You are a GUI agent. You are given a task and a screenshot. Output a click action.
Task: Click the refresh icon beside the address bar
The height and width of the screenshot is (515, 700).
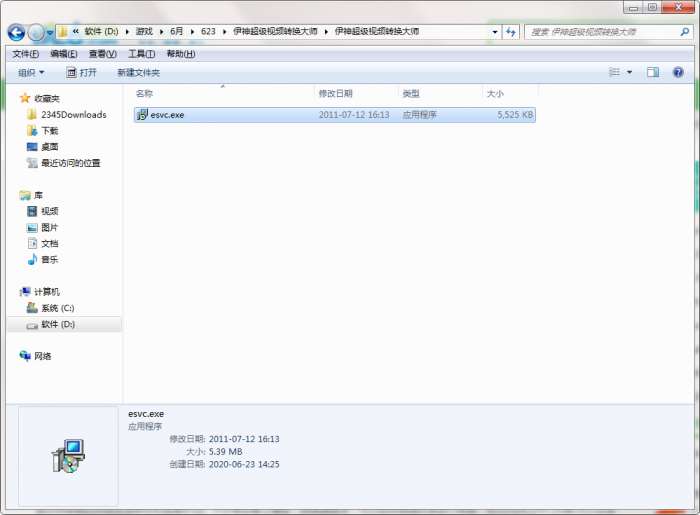(511, 32)
